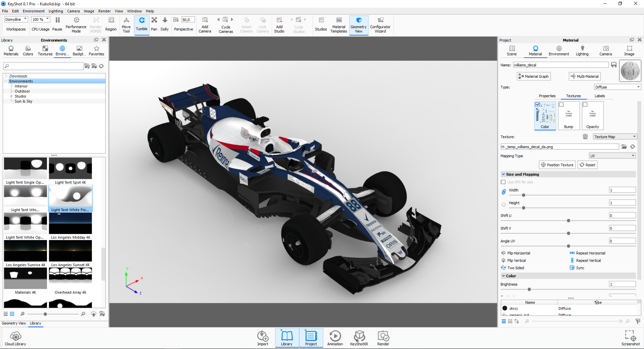Image resolution: width=644 pixels, height=349 pixels.
Task: Click the texture Reset button
Action: [x=587, y=165]
